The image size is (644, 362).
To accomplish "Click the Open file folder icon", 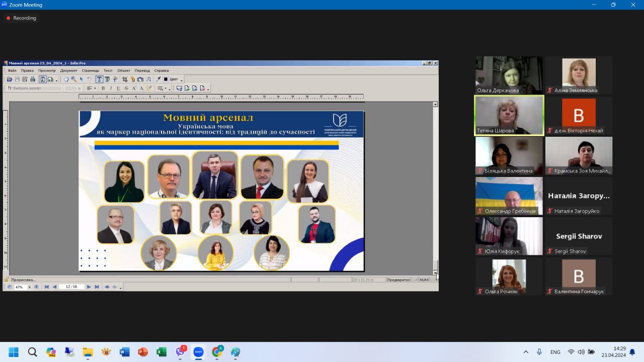I will click(x=10, y=79).
